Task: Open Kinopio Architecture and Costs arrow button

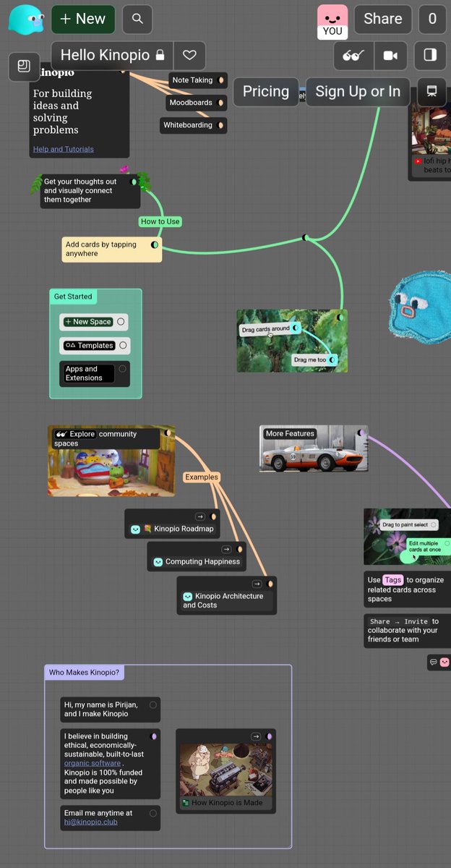Action: pyautogui.click(x=257, y=584)
